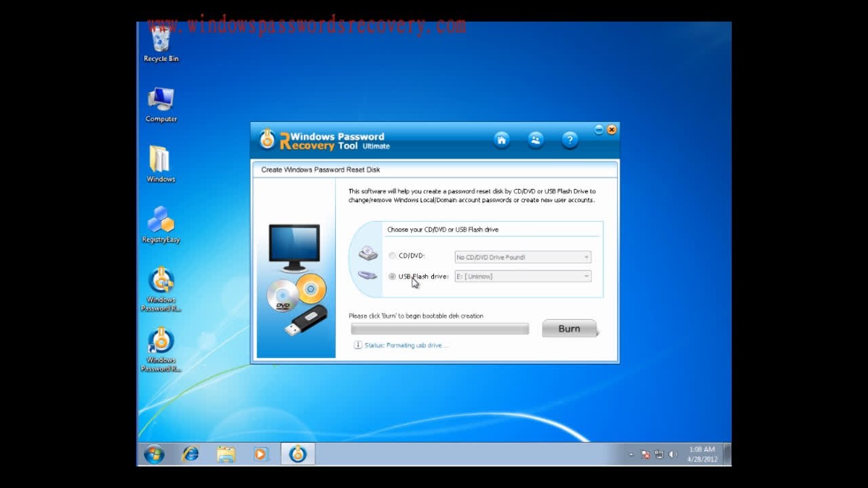Viewport: 868px width, 488px height.
Task: Minimize the Password Recovery Tool window
Action: coord(599,129)
